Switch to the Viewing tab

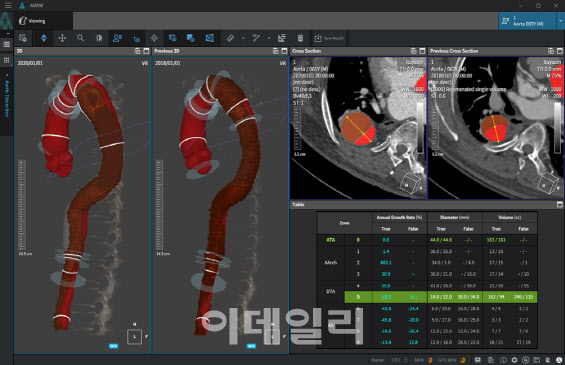(x=33, y=21)
